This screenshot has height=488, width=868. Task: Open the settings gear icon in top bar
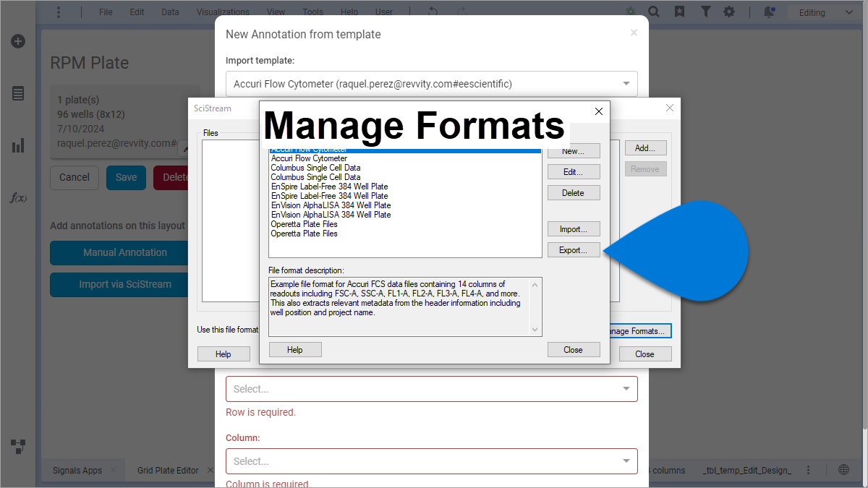point(729,12)
